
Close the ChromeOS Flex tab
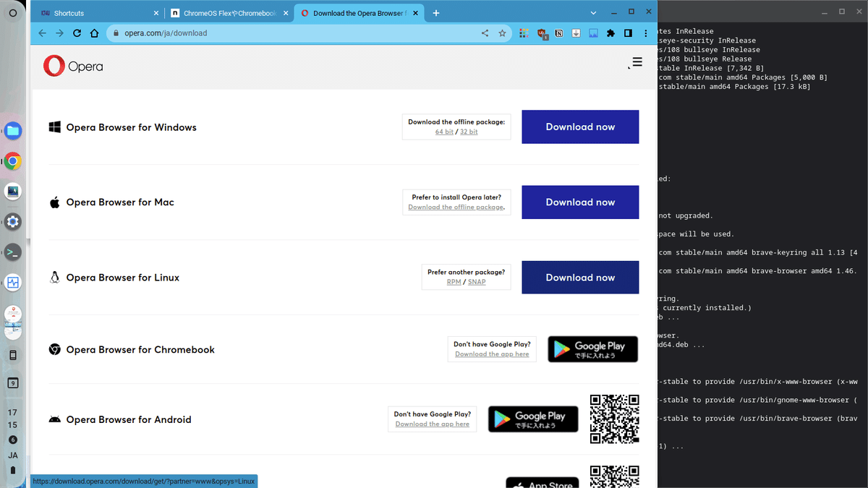(x=285, y=13)
